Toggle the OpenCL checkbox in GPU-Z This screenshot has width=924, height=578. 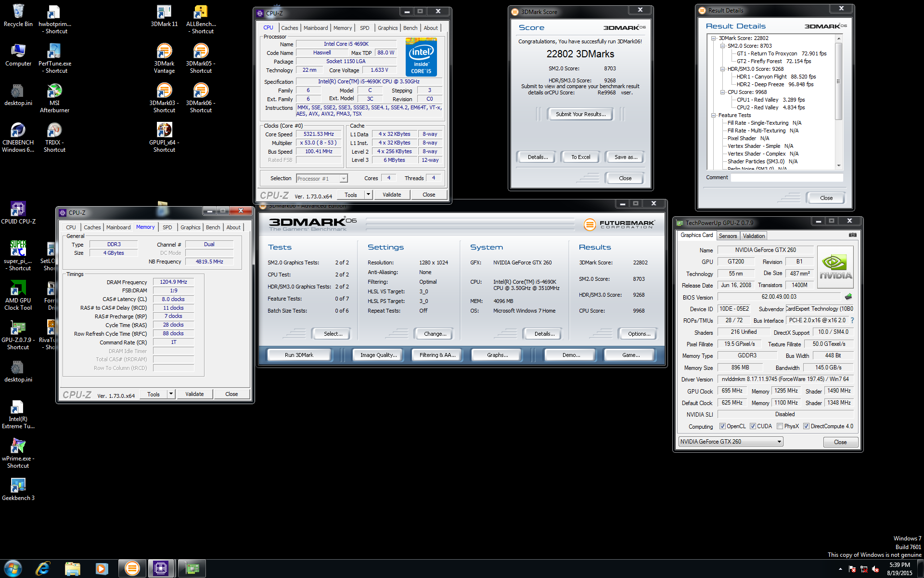point(722,426)
